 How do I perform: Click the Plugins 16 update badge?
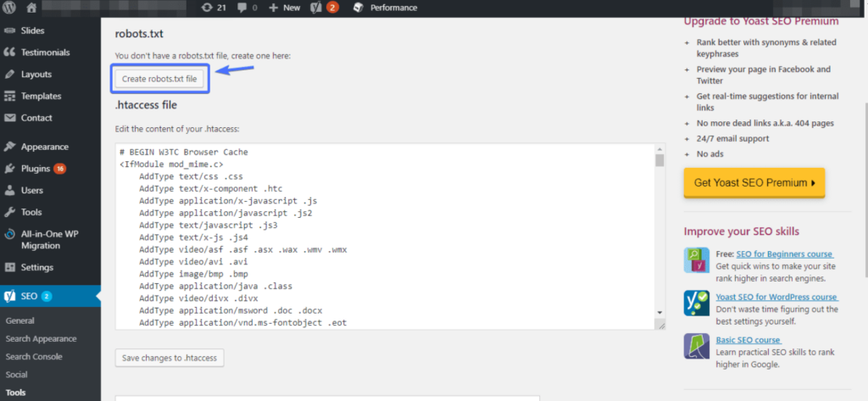(x=60, y=169)
